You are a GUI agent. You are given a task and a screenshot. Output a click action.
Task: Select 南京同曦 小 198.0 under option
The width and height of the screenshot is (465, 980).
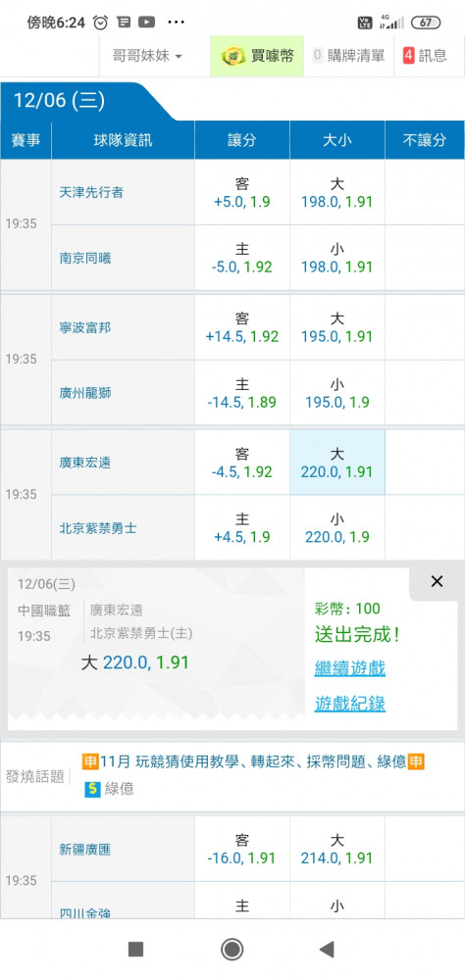tap(337, 258)
